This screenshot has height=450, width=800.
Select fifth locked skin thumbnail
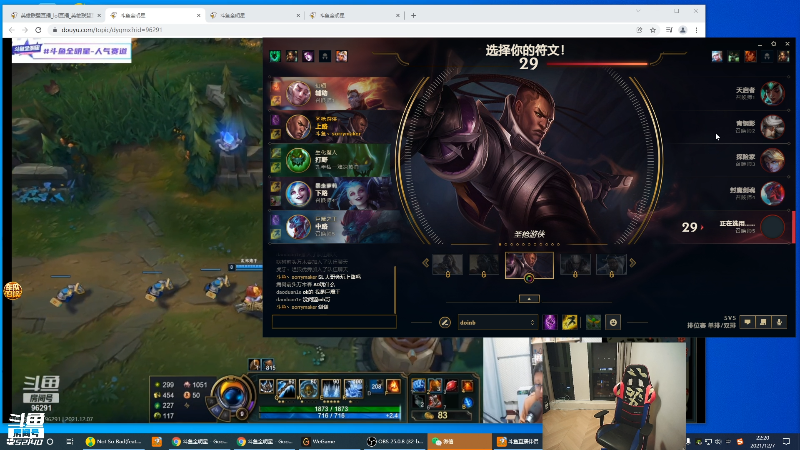click(x=611, y=265)
